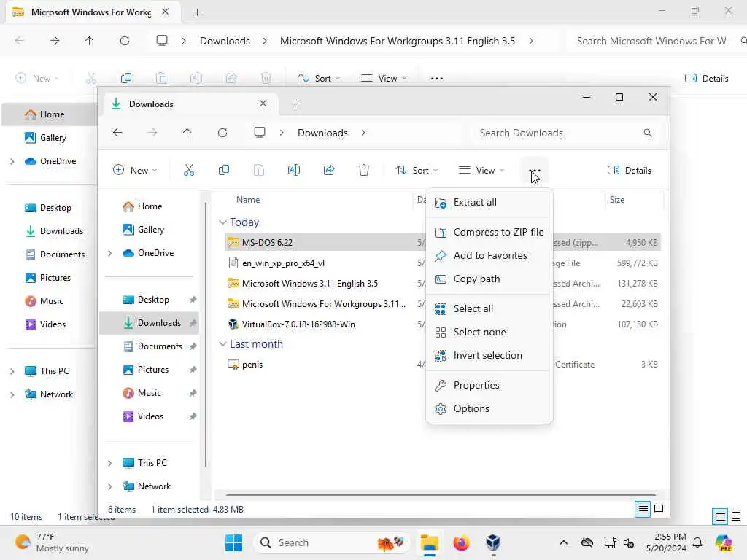Choose Extract all from the menu
747x560 pixels.
489,203
